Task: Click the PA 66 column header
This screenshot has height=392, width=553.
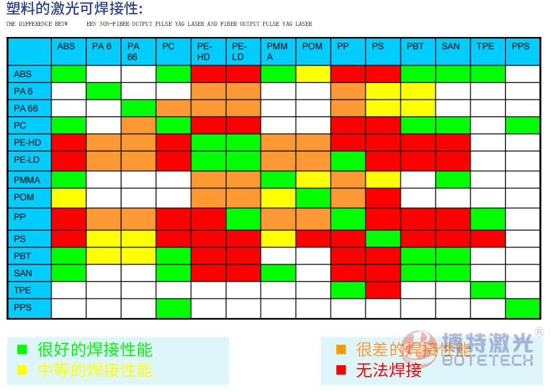Action: 139,52
